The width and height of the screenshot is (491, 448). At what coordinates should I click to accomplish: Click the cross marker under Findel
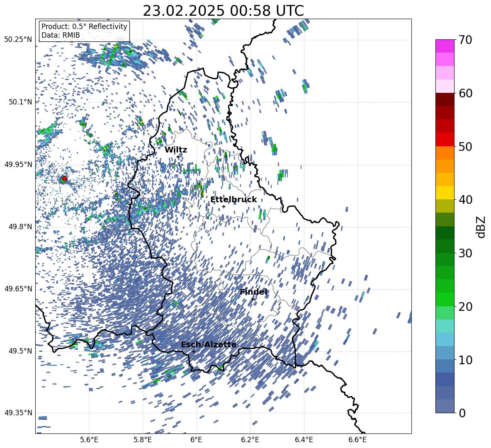point(253,299)
